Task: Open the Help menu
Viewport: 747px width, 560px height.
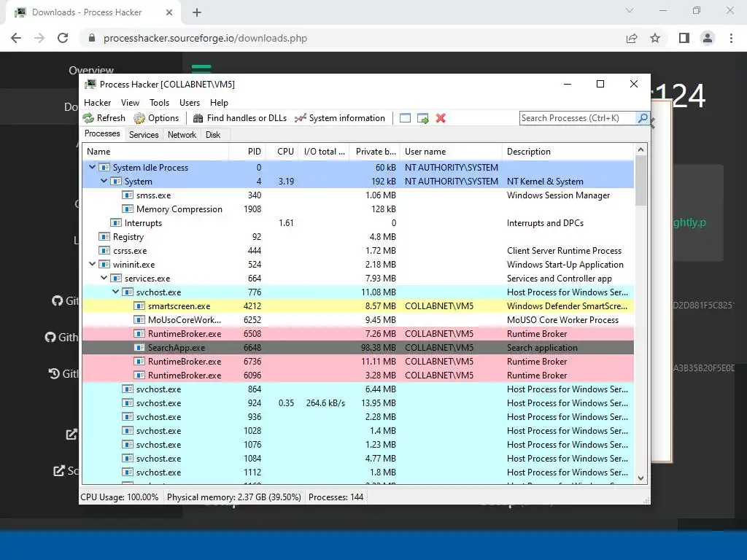Action: (219, 103)
